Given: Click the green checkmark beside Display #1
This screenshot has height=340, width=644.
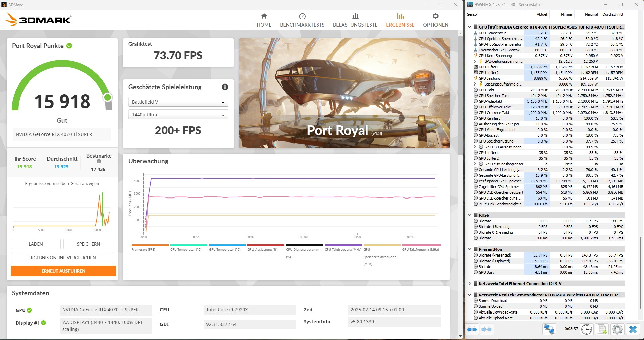Looking at the screenshot, I should coord(43,323).
